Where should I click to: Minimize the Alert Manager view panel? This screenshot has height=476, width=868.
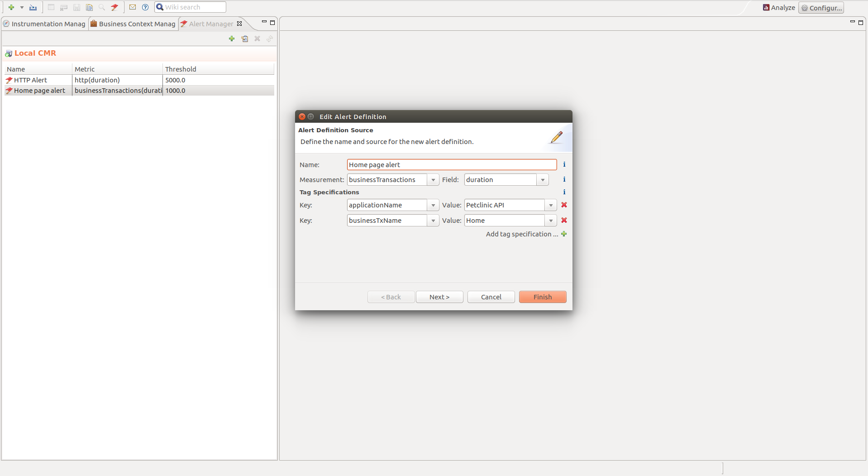pos(264,22)
